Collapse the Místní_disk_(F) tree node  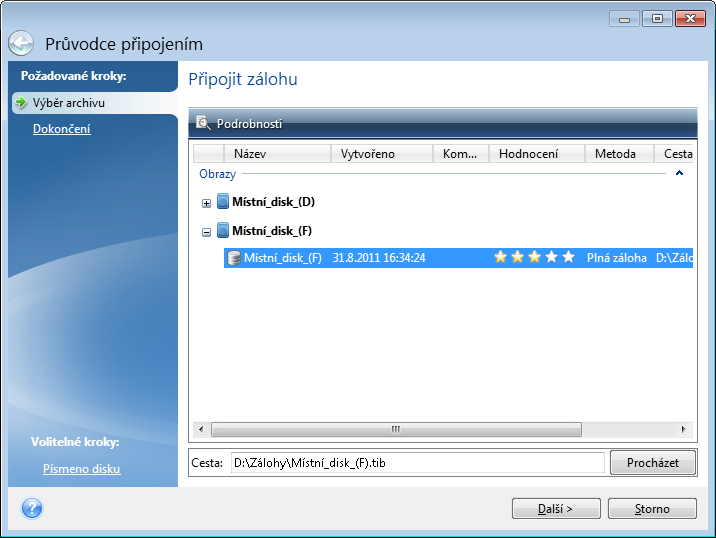point(206,232)
